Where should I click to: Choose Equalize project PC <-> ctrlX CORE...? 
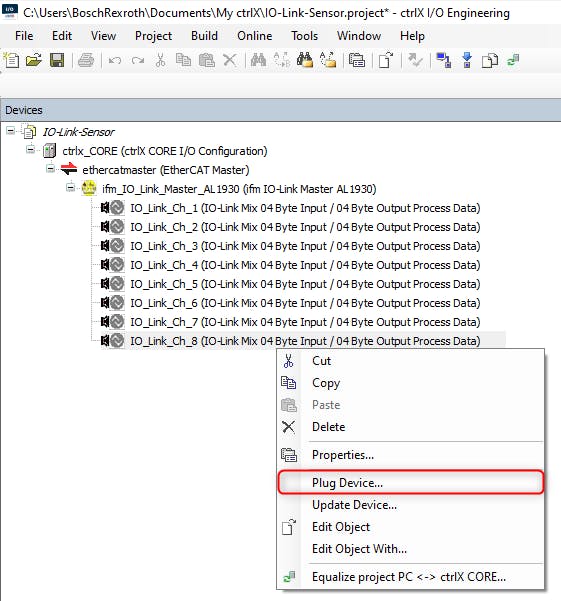pos(410,577)
